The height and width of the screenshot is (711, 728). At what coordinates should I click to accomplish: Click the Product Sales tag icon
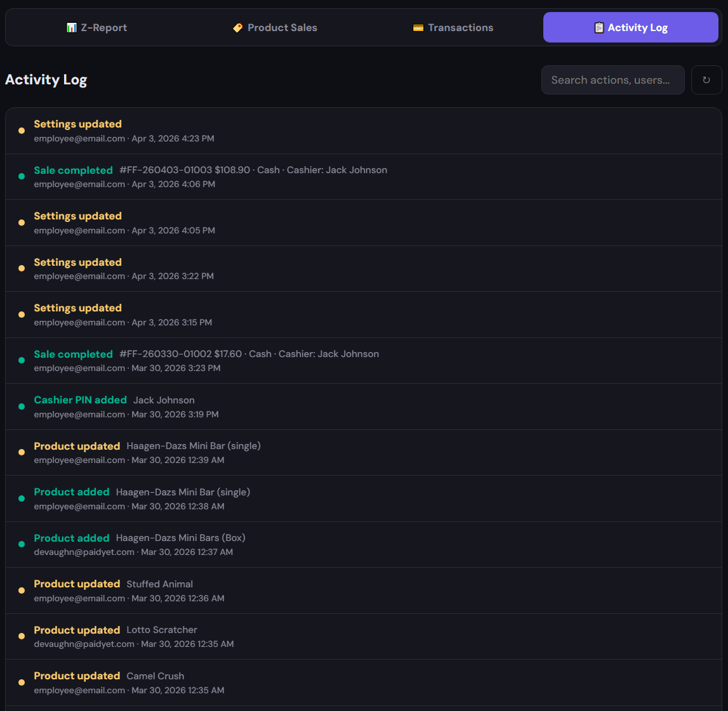(x=238, y=28)
